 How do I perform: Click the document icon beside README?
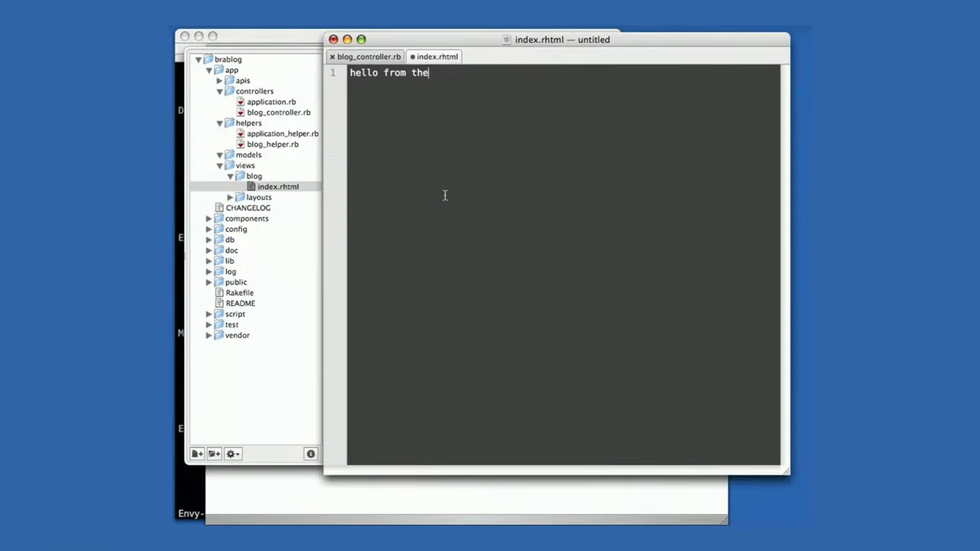pos(220,303)
